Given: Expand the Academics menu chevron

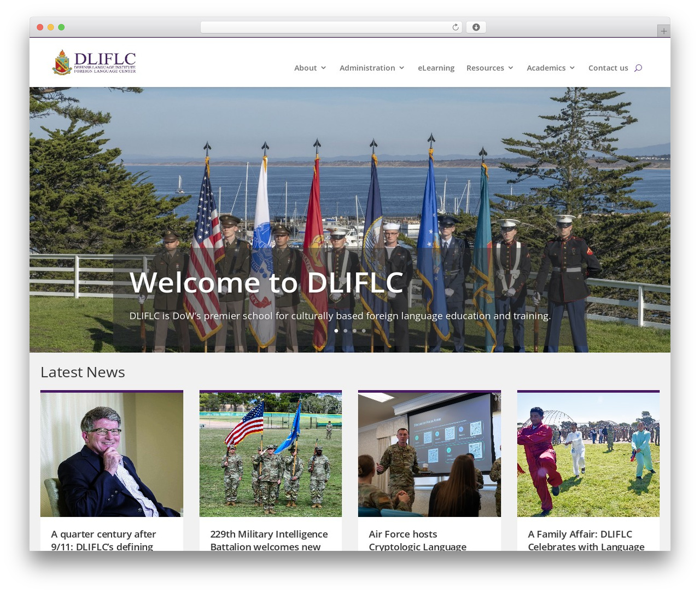Looking at the screenshot, I should [x=573, y=68].
